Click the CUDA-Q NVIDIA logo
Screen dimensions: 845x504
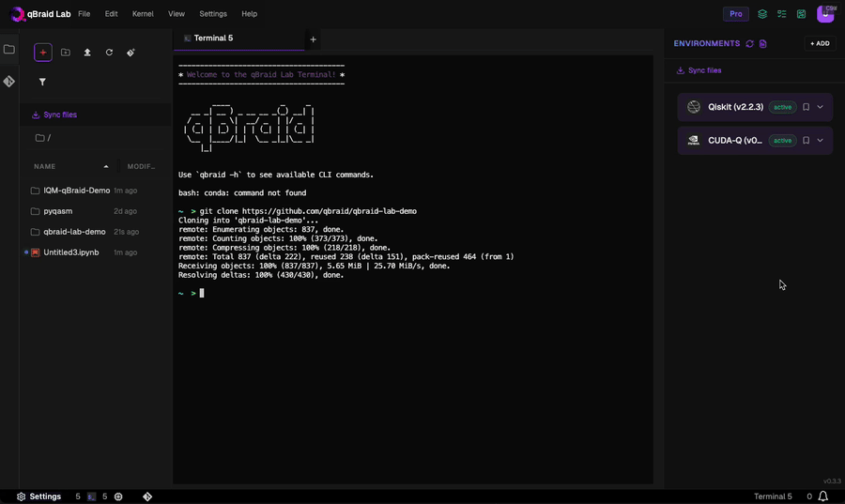coord(694,141)
